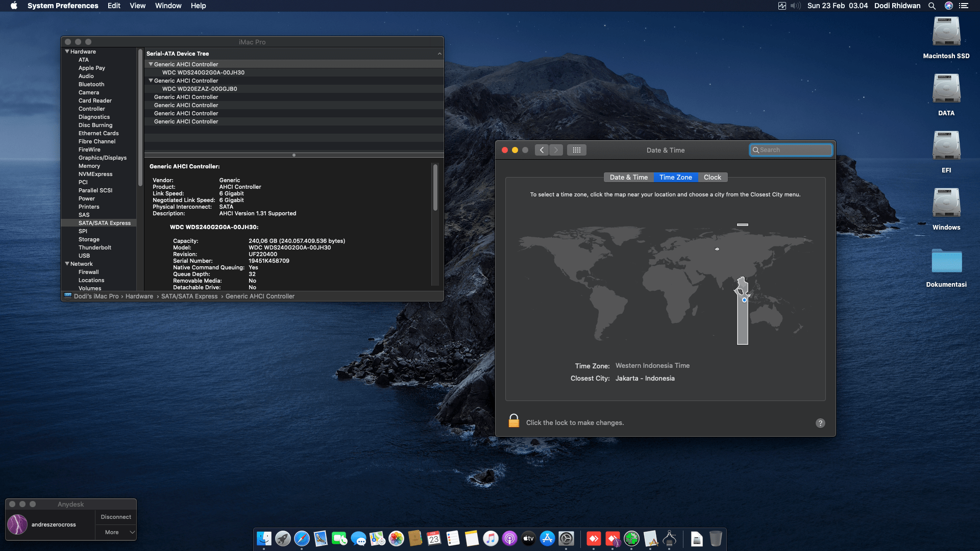Open Apple TV app in Dock
This screenshot has height=551, width=980.
pos(528,538)
